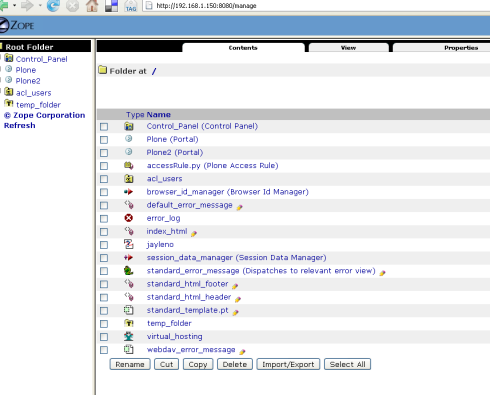The width and height of the screenshot is (490, 395).
Task: Click the Plone2 portal icon in the list
Action: pyautogui.click(x=129, y=152)
